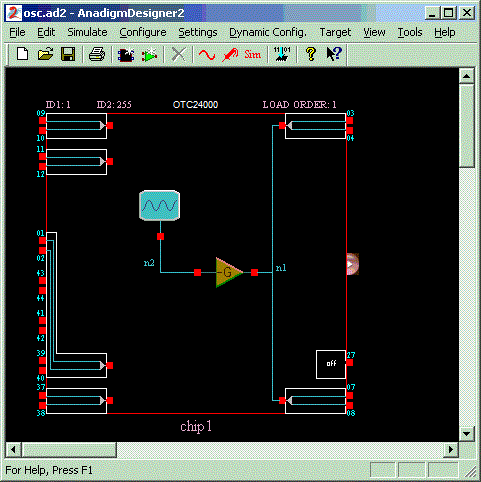Image resolution: width=481 pixels, height=482 pixels.
Task: Click the vertical scrollbar down arrow
Action: click(x=466, y=434)
